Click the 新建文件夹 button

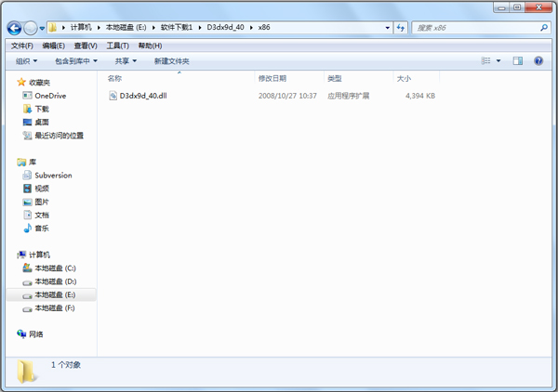[171, 61]
